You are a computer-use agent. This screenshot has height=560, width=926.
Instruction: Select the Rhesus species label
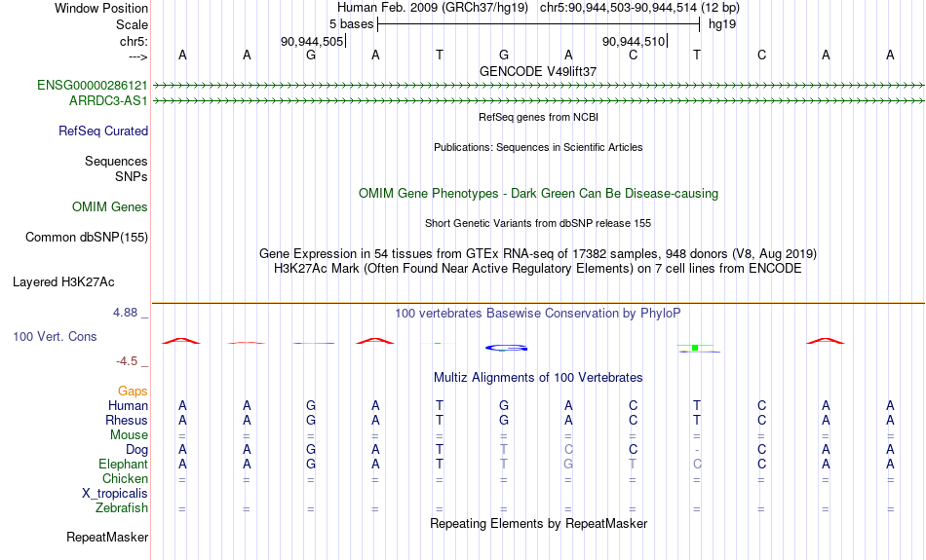(127, 420)
